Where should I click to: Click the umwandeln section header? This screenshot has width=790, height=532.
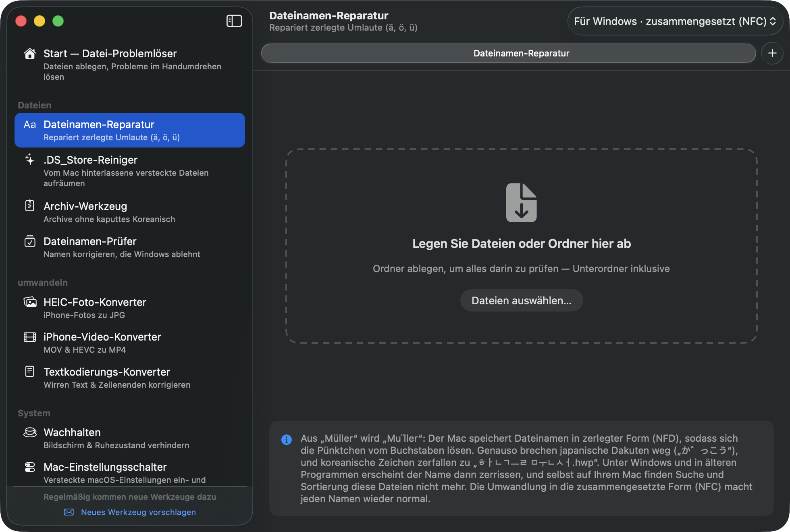click(x=43, y=283)
